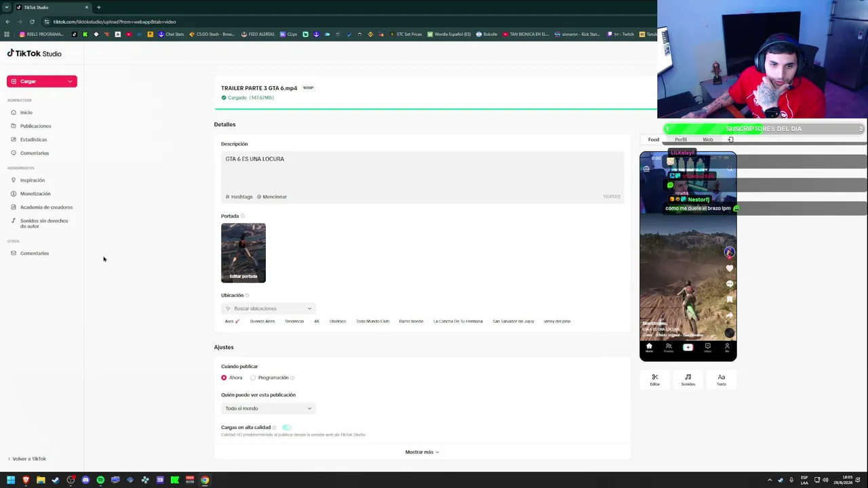The height and width of the screenshot is (488, 868).
Task: Click the bookmark icon in preview
Action: pyautogui.click(x=729, y=300)
